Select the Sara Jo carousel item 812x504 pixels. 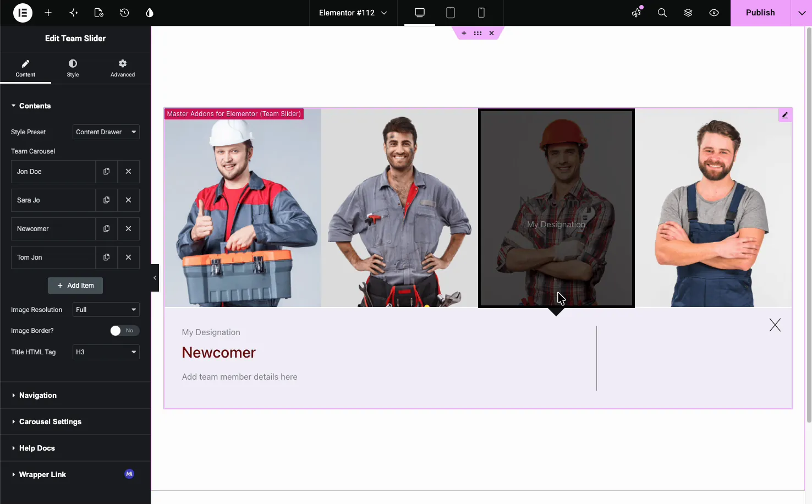(x=53, y=200)
